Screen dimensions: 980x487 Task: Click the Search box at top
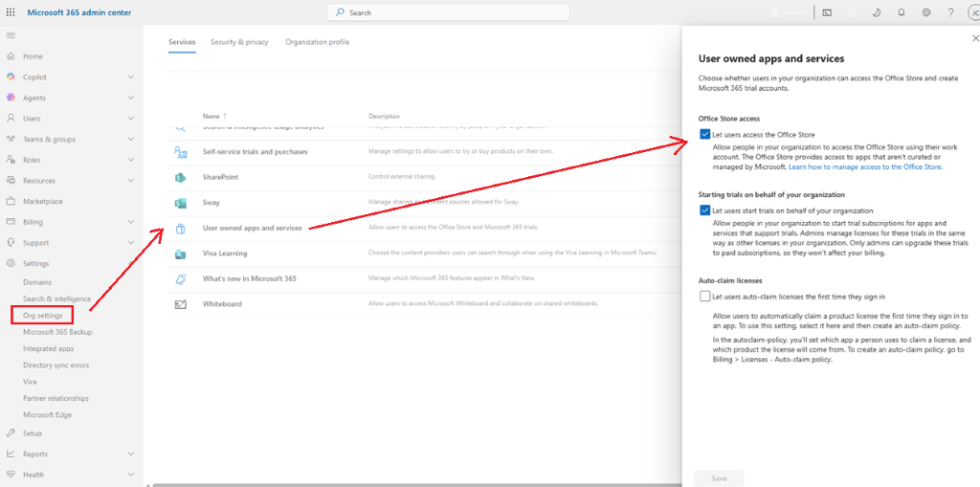coord(448,12)
